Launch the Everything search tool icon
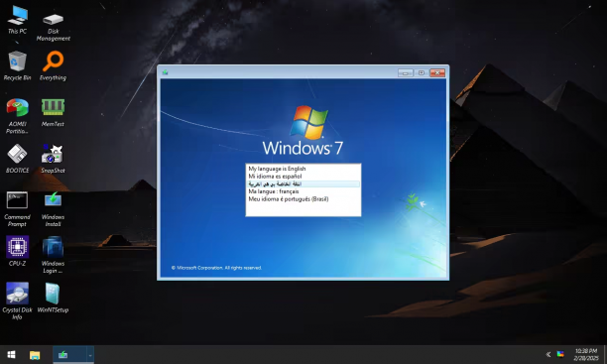 click(53, 65)
